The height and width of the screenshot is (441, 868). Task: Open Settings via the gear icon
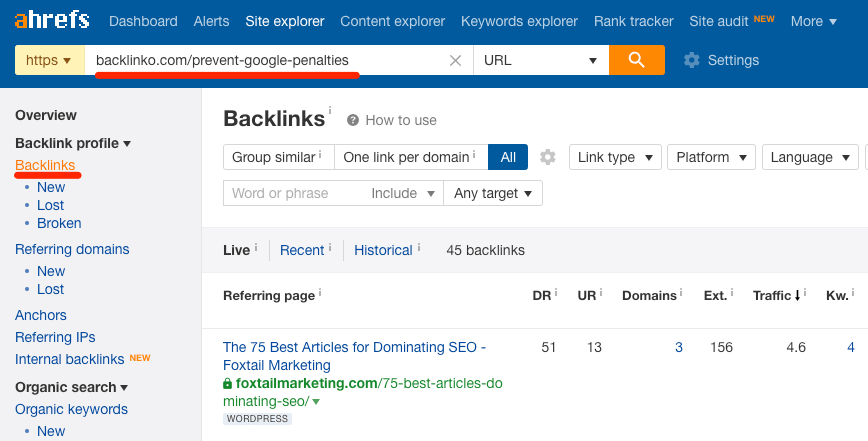[691, 60]
